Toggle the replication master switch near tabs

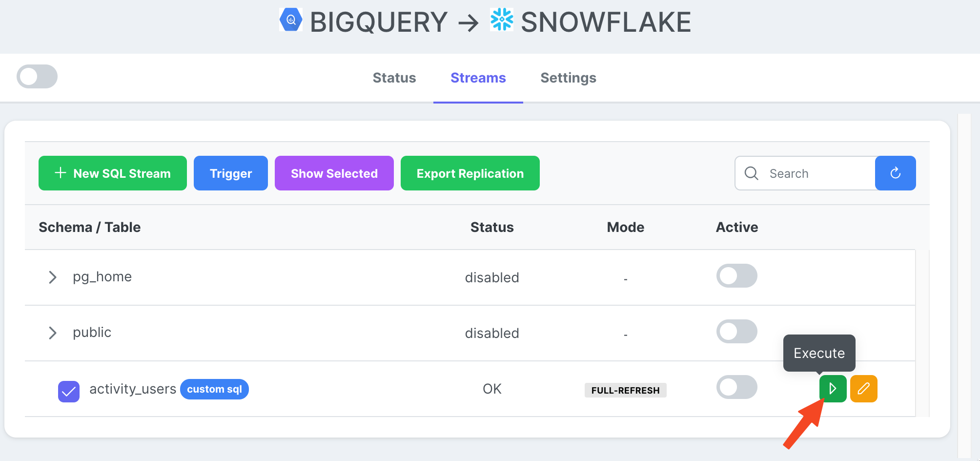[x=37, y=77]
